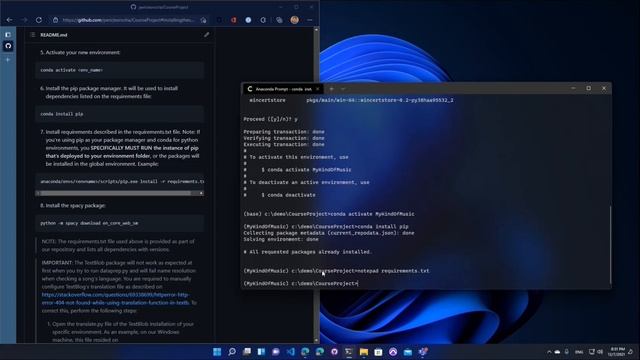Go back in the browser

click(x=9, y=20)
